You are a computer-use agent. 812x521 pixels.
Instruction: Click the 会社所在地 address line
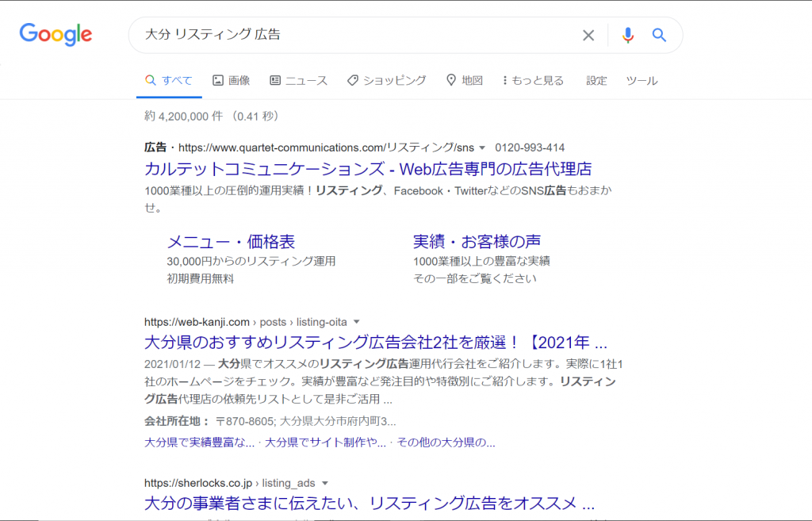270,421
